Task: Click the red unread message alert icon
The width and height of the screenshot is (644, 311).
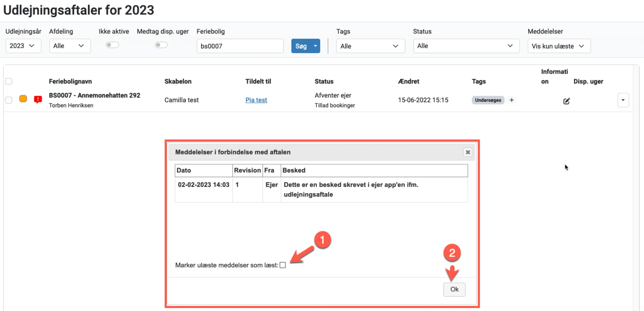Action: pos(38,99)
